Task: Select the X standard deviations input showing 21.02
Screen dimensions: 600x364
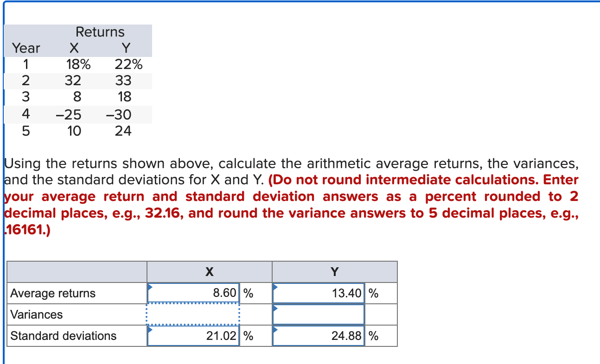Action: tap(193, 335)
